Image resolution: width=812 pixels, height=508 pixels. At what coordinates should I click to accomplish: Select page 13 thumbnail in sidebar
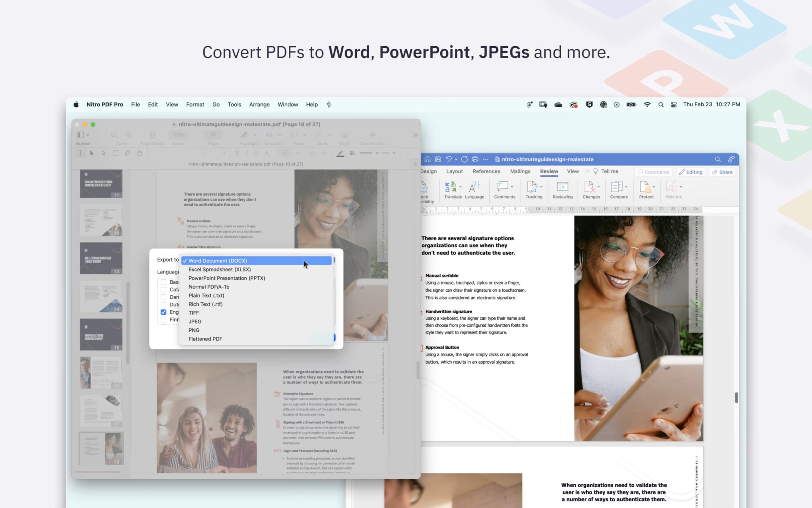point(101,258)
